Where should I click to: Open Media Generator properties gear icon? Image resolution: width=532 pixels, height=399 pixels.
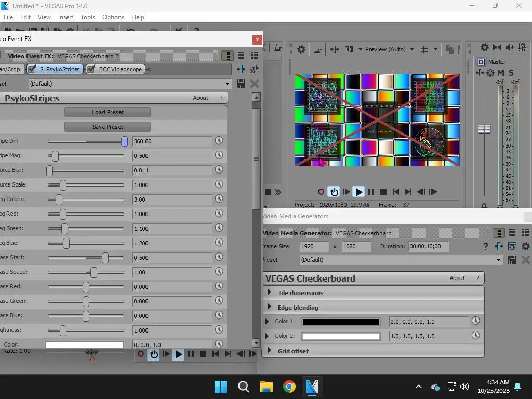526,246
